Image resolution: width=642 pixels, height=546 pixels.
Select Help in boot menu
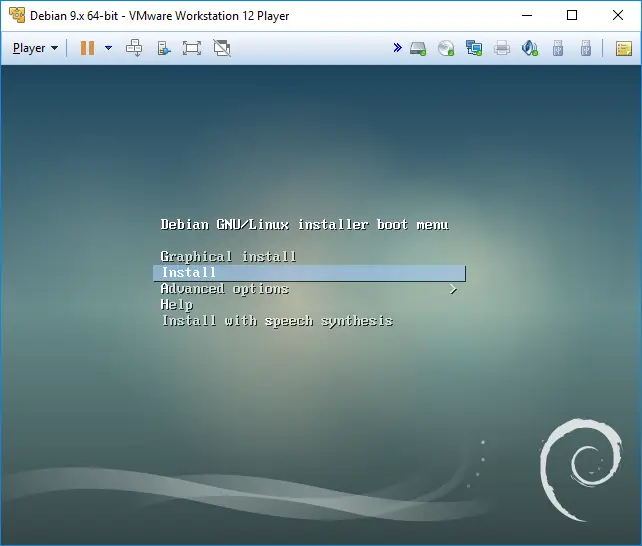click(x=176, y=305)
